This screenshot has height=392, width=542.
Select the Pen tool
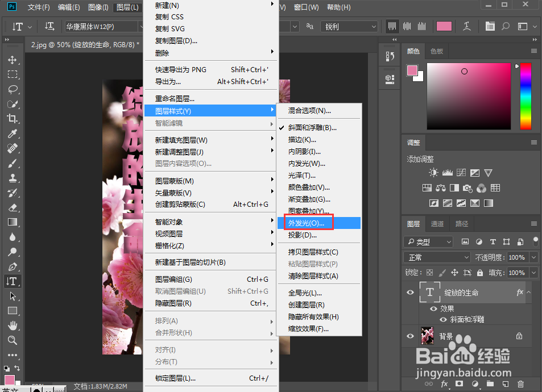click(13, 266)
